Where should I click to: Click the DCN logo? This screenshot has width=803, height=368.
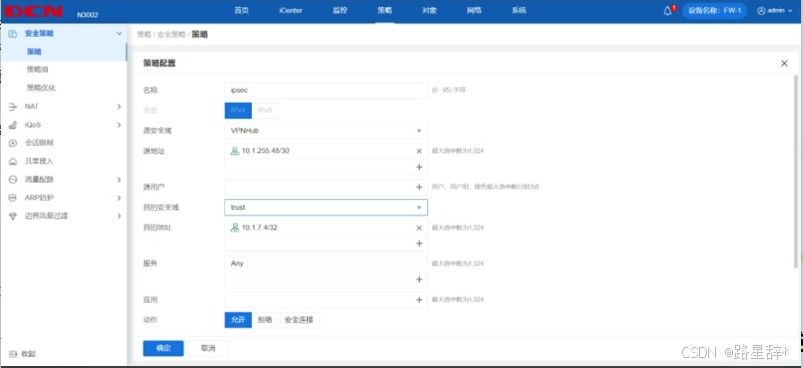34,11
